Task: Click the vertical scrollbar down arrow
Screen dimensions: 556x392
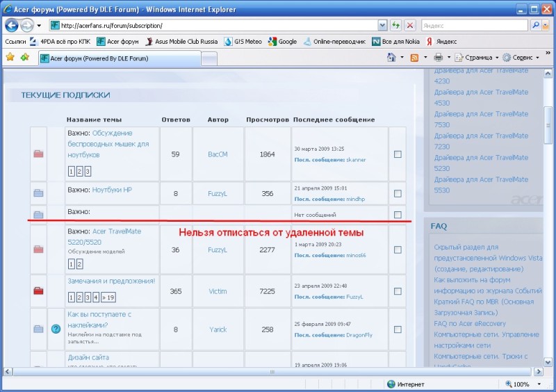Action: [x=548, y=362]
